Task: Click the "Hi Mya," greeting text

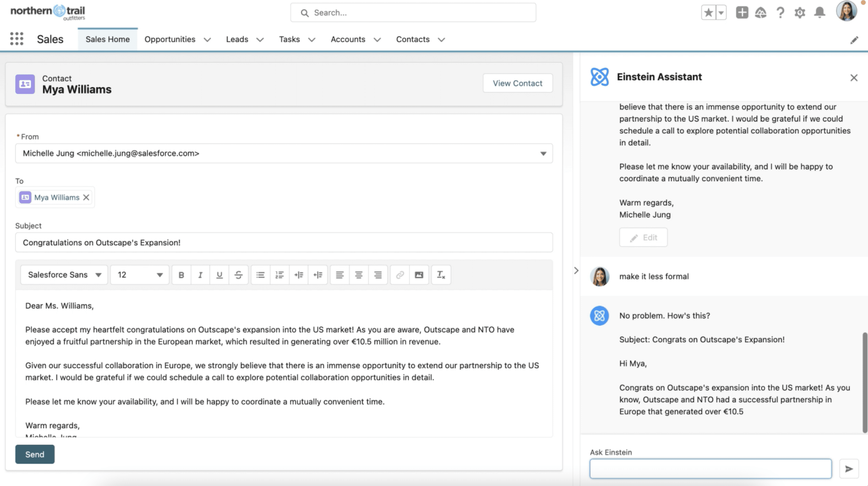Action: (x=633, y=364)
